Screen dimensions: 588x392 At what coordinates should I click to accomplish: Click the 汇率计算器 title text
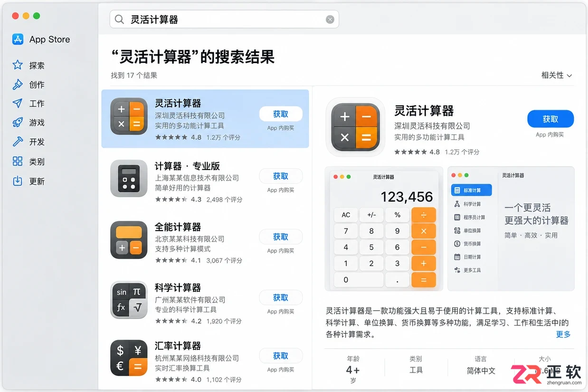[x=178, y=345]
